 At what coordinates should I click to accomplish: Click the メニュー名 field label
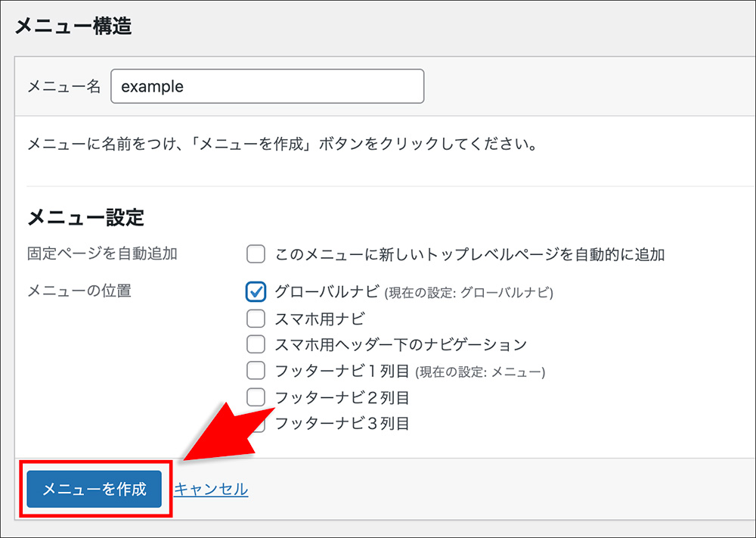click(64, 87)
